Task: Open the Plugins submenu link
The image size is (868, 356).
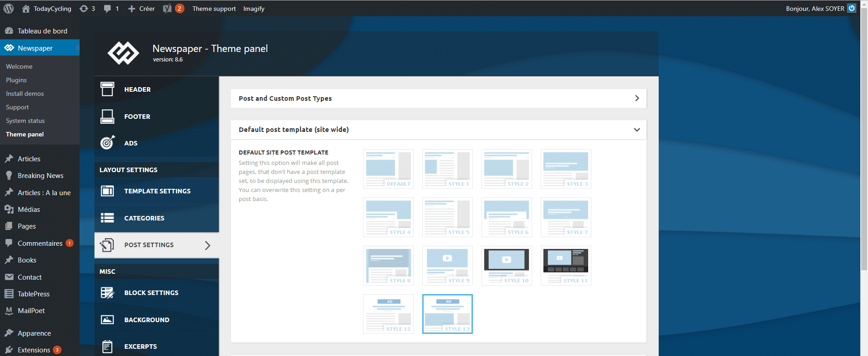Action: coord(16,80)
